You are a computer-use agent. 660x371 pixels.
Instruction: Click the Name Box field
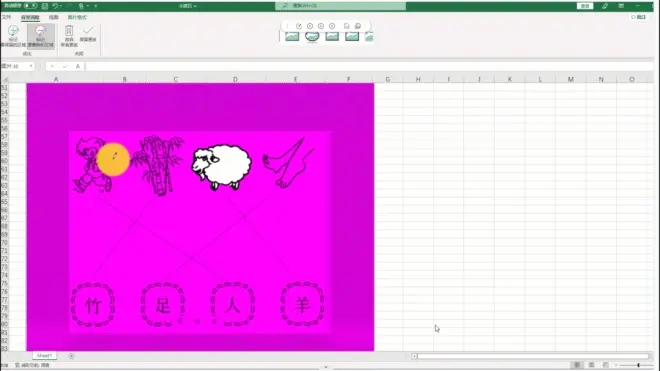click(x=14, y=66)
